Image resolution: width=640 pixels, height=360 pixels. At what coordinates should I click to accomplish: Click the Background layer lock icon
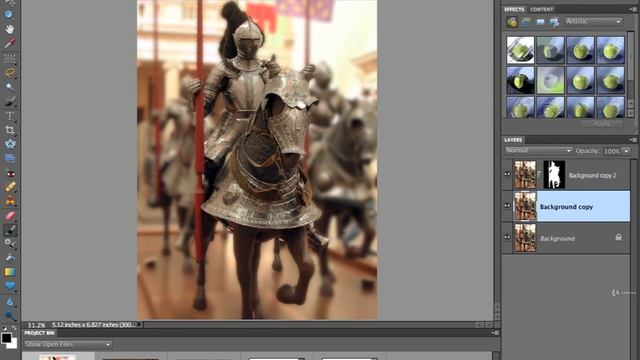point(618,237)
